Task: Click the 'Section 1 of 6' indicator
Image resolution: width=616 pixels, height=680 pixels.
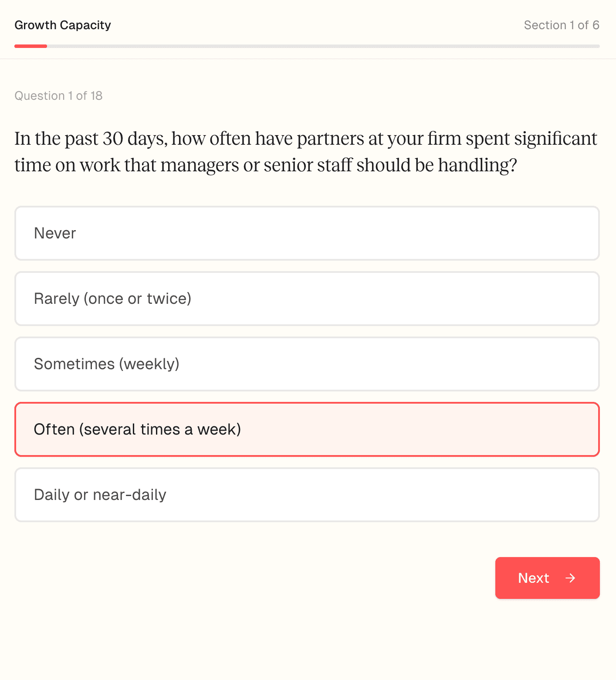Action: [562, 25]
